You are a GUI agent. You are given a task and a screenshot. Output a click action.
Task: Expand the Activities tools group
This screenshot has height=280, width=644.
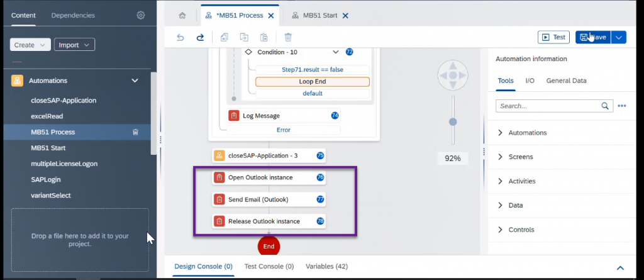500,181
